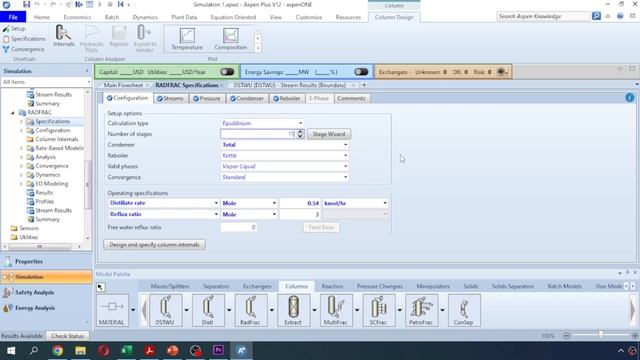The image size is (640, 360).
Task: Click the Convergence shortcut in ribbon
Action: [x=23, y=49]
